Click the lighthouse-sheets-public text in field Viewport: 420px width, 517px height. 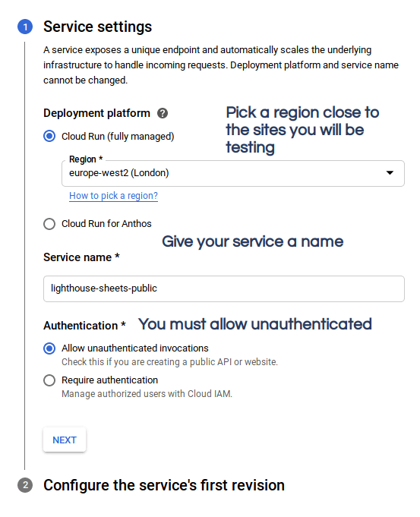point(104,288)
